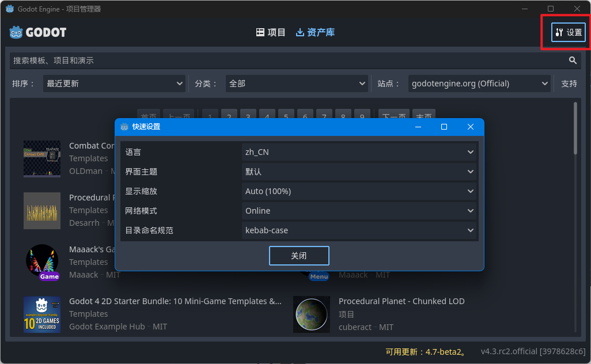
Task: Open the 设置 settings button
Action: pos(569,32)
